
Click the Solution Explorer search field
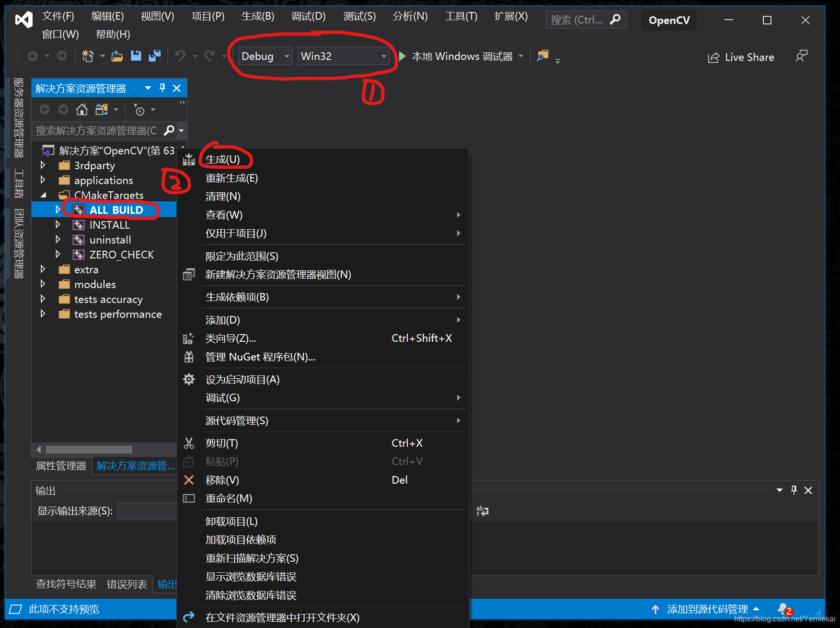point(96,130)
